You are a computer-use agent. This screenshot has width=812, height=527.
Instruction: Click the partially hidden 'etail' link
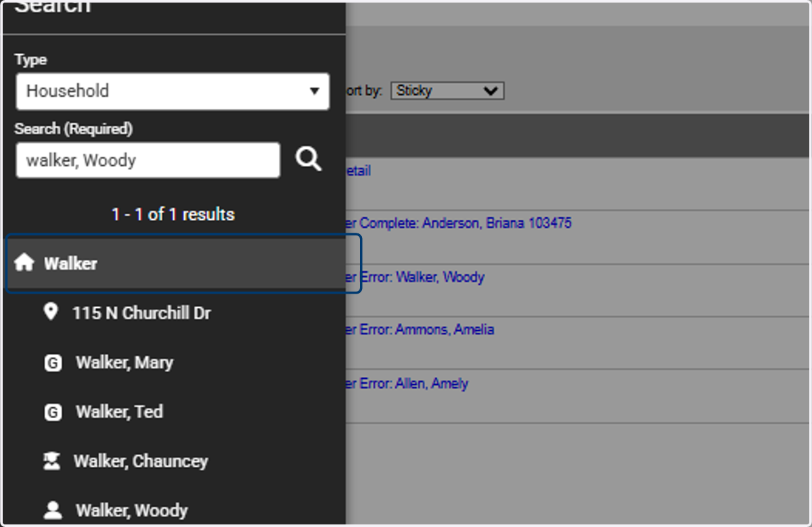pyautogui.click(x=359, y=171)
